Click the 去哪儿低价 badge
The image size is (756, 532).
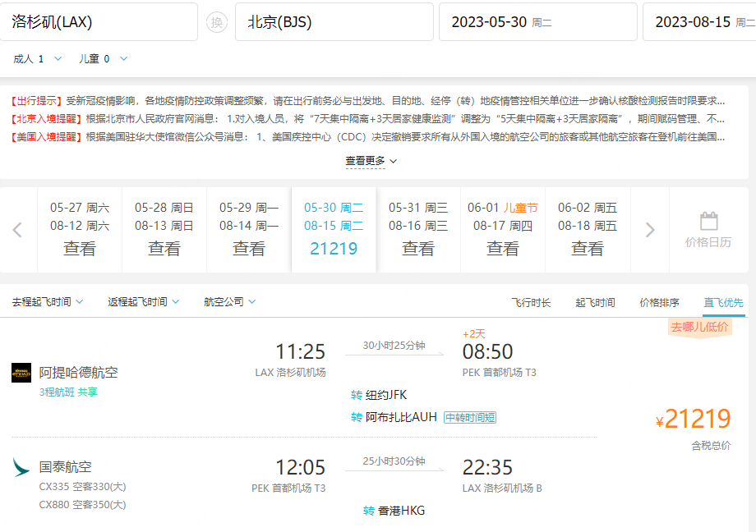(x=699, y=328)
